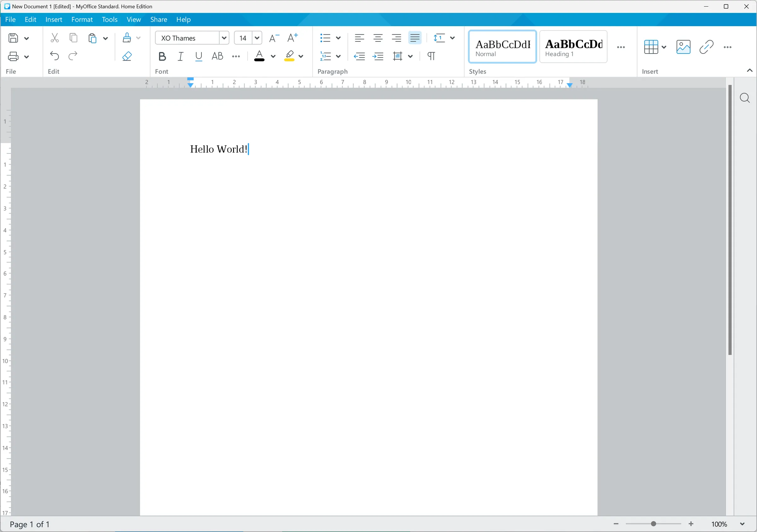Apply the Heading 1 style
Screen dimensions: 757x532
click(573, 46)
